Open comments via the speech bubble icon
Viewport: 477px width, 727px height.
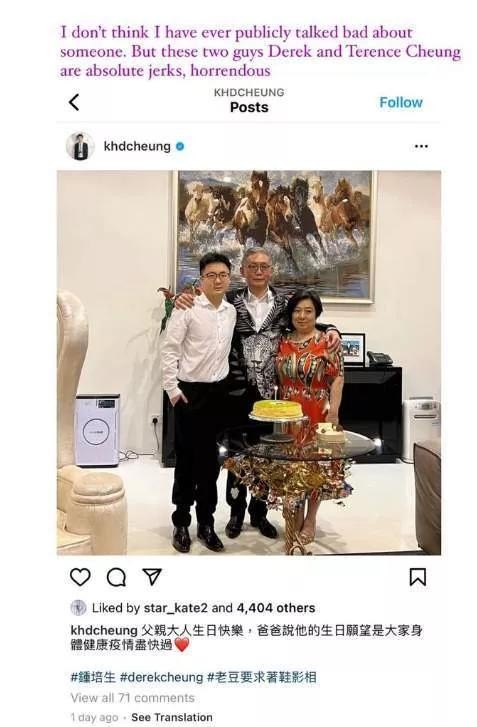[x=116, y=577]
